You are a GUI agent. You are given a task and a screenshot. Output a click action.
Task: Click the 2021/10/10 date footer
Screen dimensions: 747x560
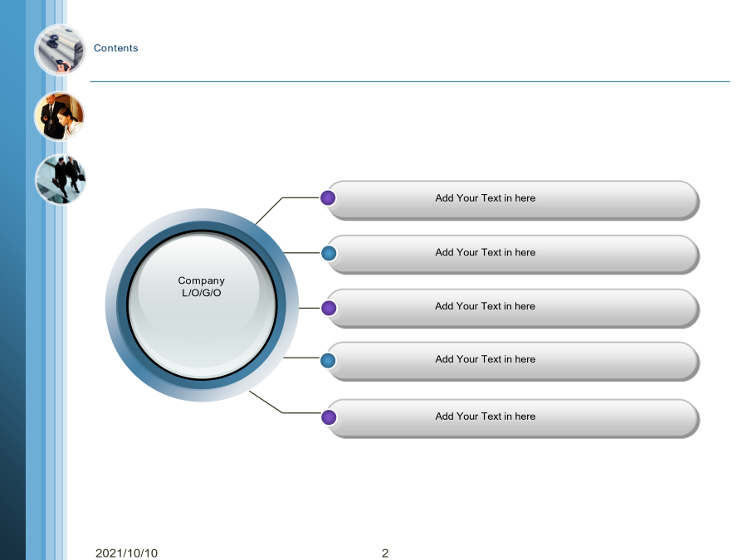(126, 553)
